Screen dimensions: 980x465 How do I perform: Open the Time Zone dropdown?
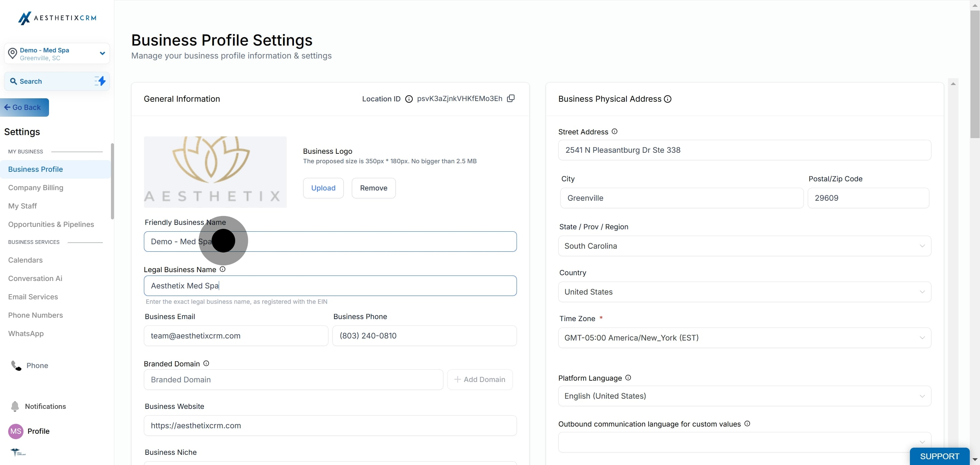744,338
